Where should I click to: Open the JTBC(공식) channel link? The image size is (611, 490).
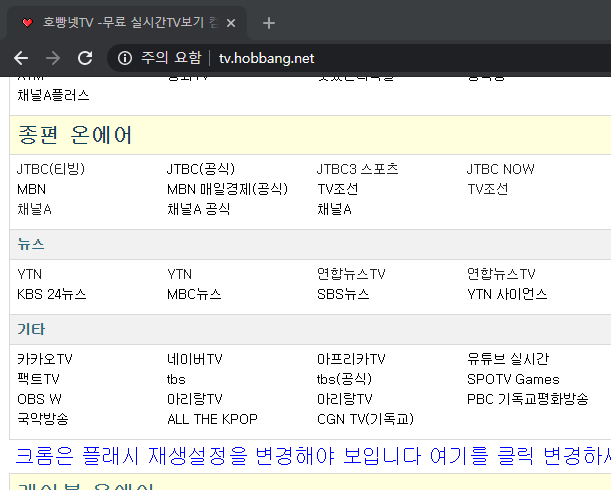[x=201, y=169]
